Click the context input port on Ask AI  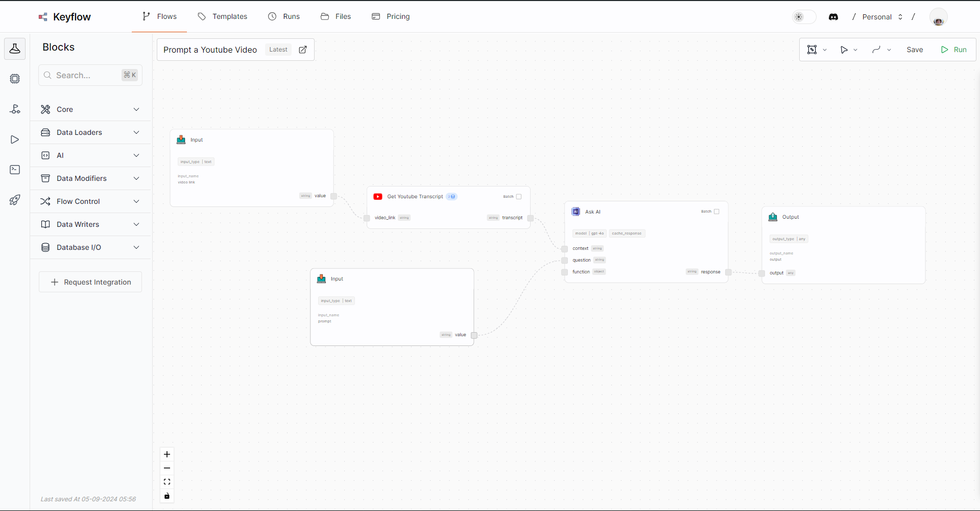[564, 249]
